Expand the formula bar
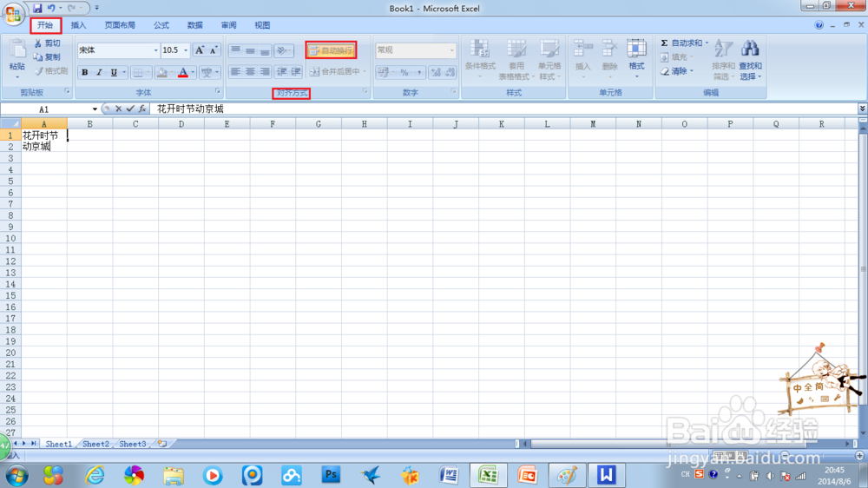Viewport: 868px width, 488px height. click(862, 109)
